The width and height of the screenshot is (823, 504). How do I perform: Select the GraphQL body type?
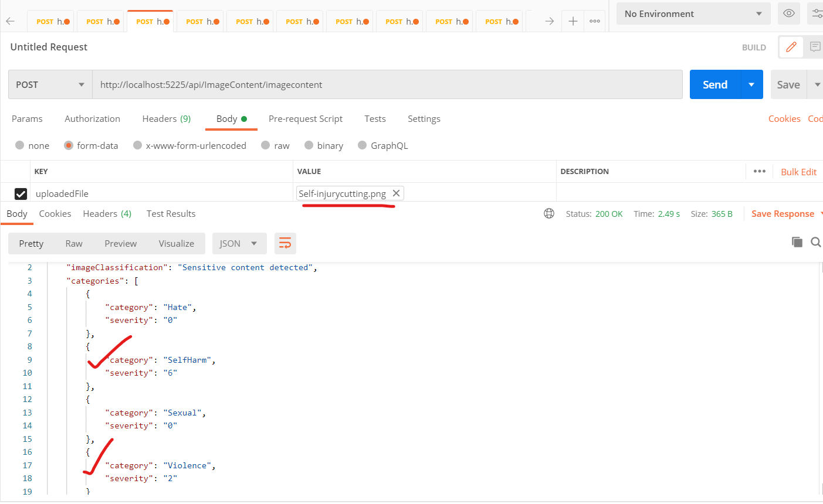(362, 145)
